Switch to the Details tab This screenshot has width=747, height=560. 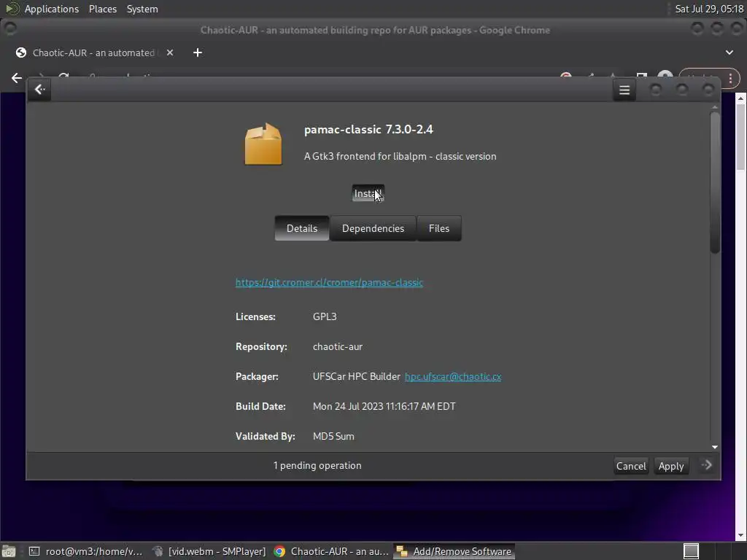click(x=301, y=228)
